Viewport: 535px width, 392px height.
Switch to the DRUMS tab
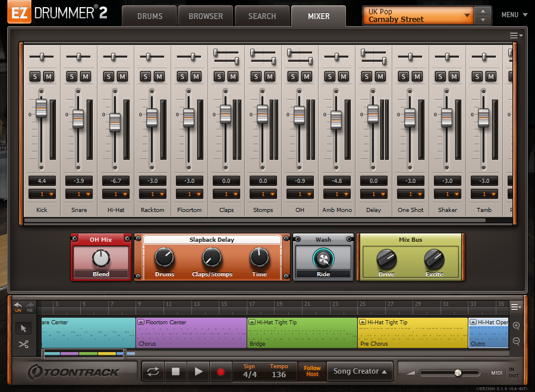tap(150, 16)
